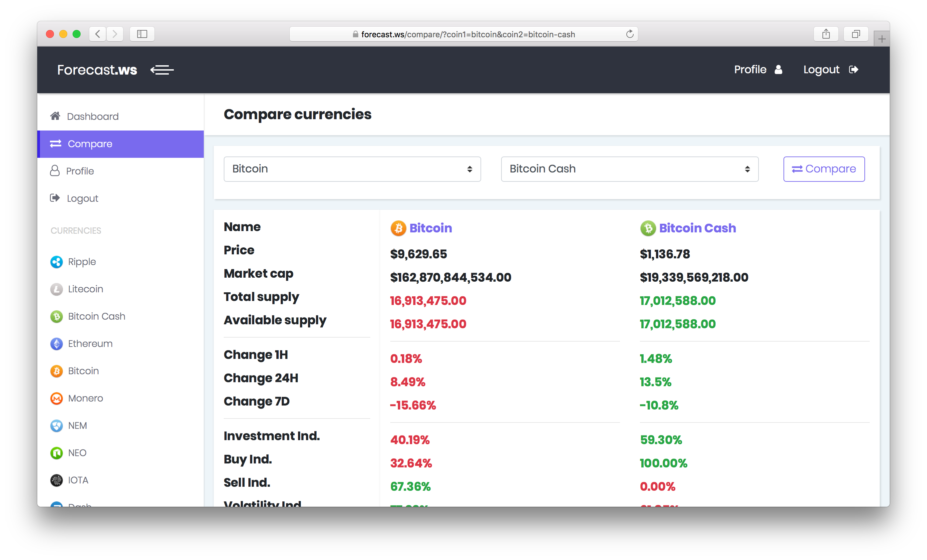This screenshot has width=927, height=560.
Task: Open Bitcoin from the currencies list
Action: [83, 371]
